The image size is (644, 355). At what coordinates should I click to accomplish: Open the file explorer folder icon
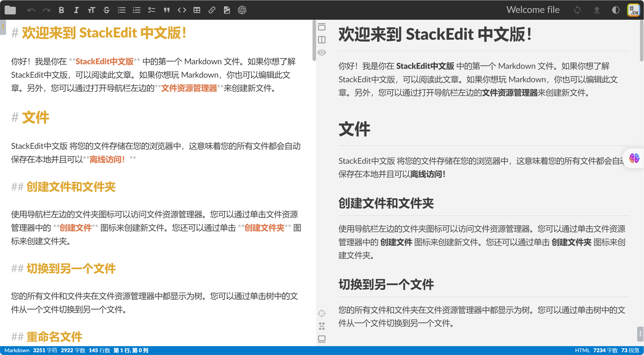(x=10, y=10)
